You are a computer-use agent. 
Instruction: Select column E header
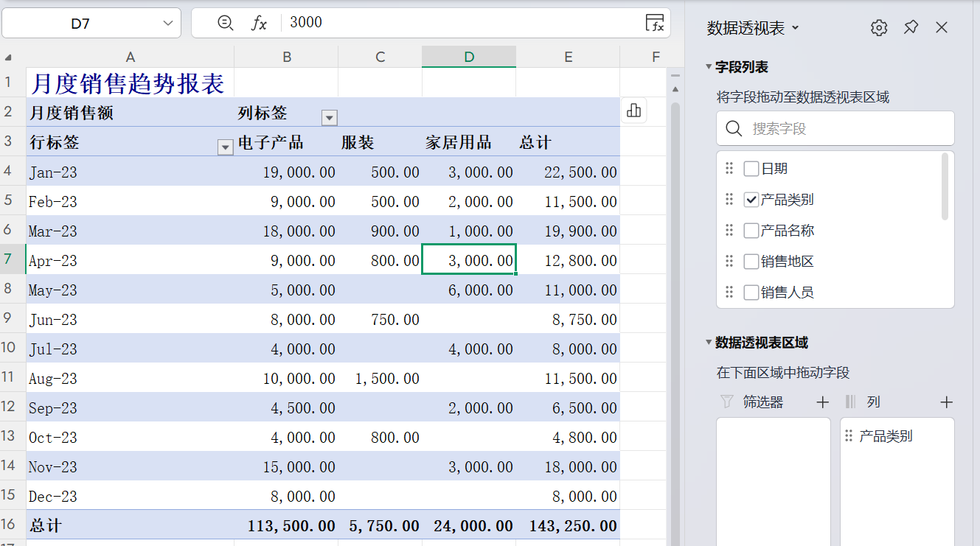coord(569,57)
